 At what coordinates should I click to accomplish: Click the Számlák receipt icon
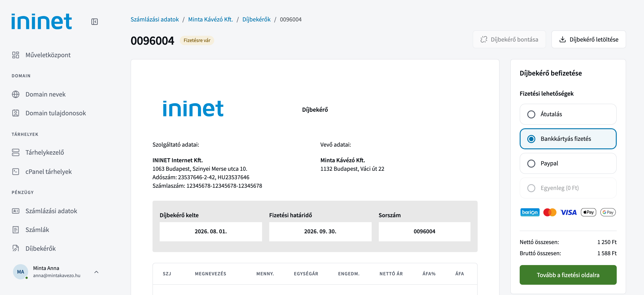point(15,230)
